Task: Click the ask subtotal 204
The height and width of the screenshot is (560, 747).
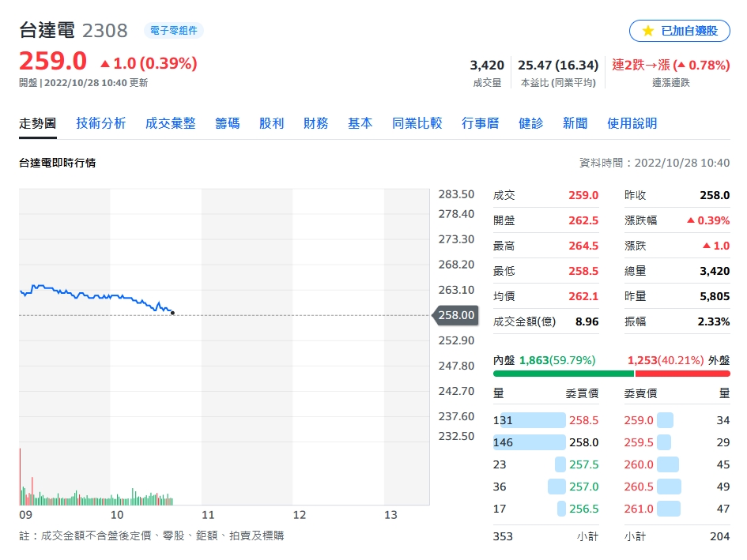Action: pyautogui.click(x=720, y=536)
